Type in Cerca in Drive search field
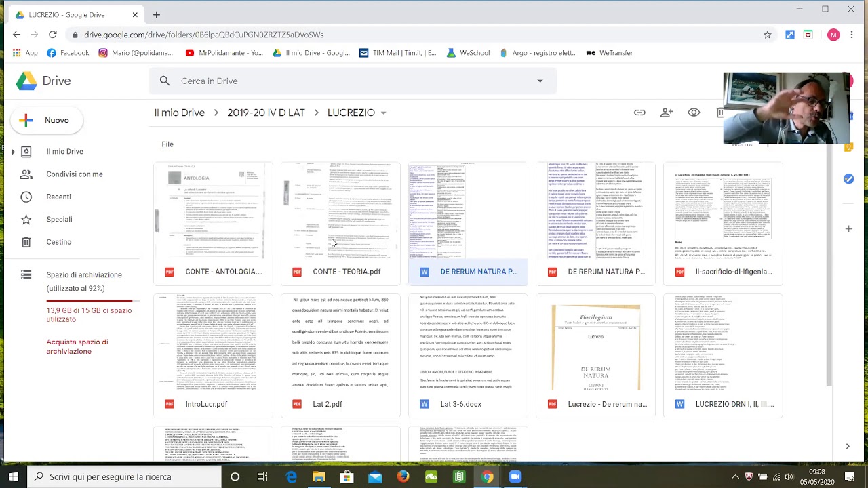The height and width of the screenshot is (488, 868). pyautogui.click(x=353, y=81)
